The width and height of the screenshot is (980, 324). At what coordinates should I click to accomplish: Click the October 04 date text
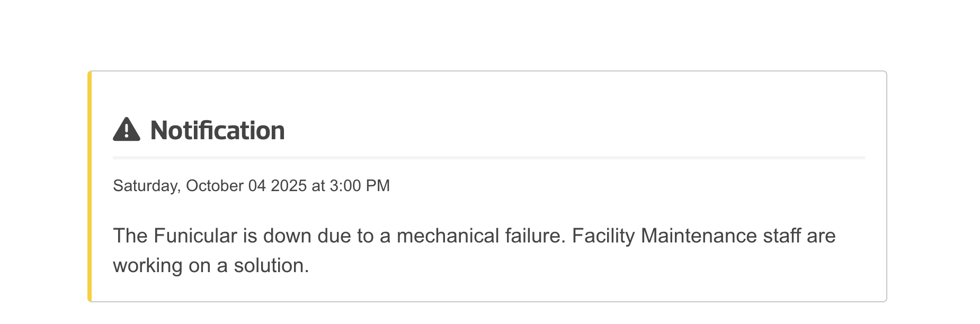(226, 186)
